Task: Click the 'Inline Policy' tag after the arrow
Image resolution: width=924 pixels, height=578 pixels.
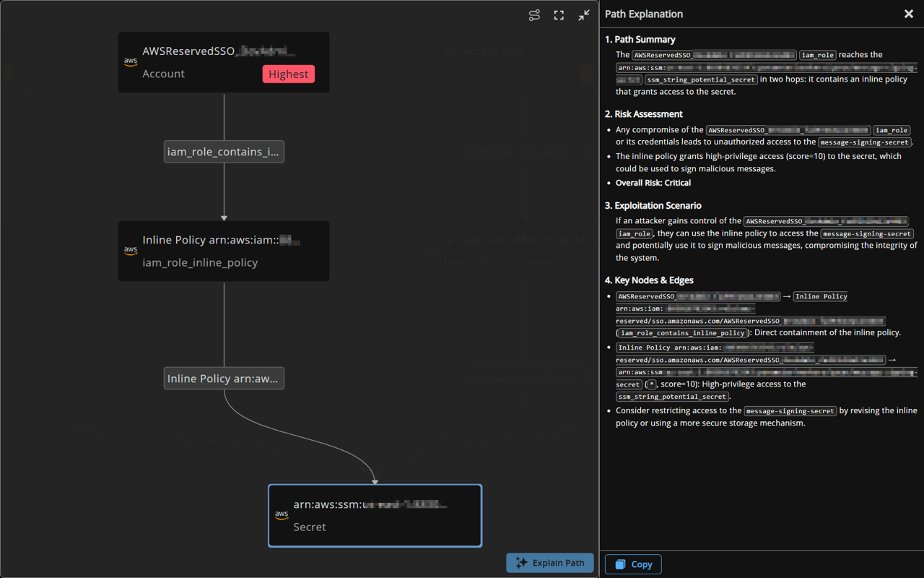Action: (x=821, y=296)
